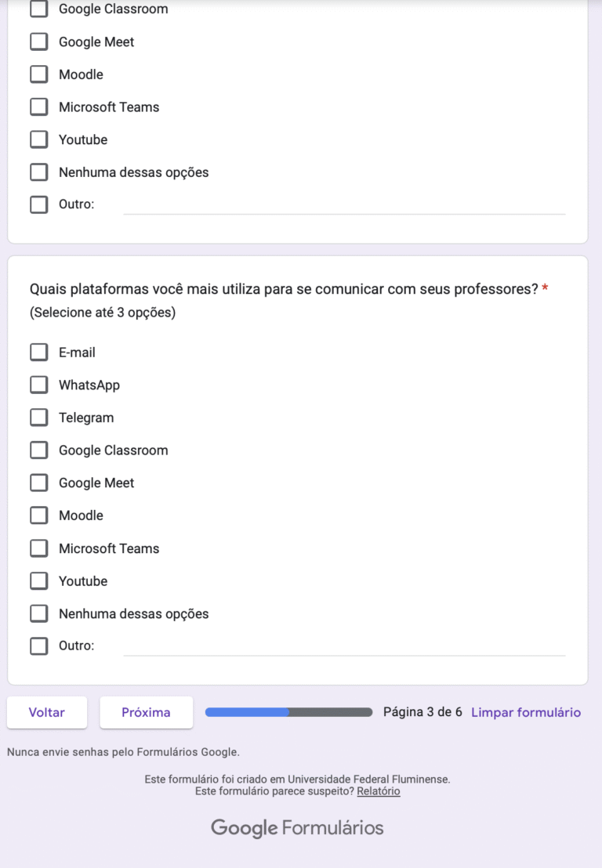Tick the Telegram checkbox
Screen dimensions: 602x868
(x=39, y=418)
